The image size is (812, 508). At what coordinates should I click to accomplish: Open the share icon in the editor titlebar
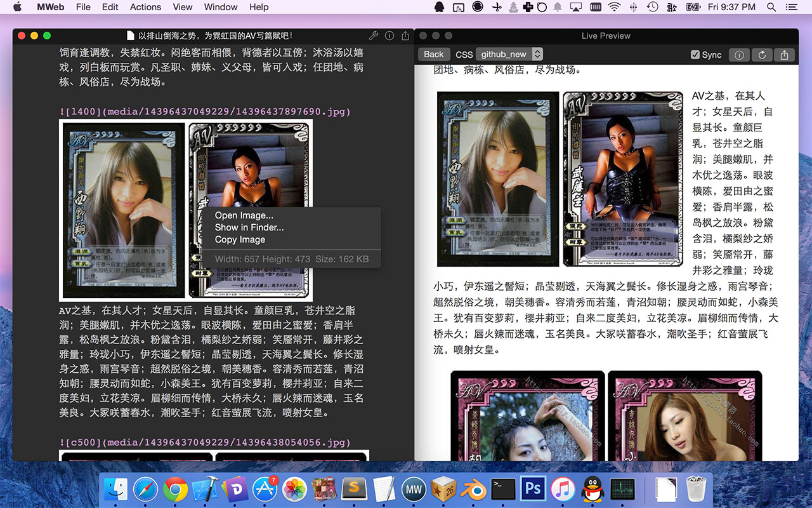click(x=405, y=36)
